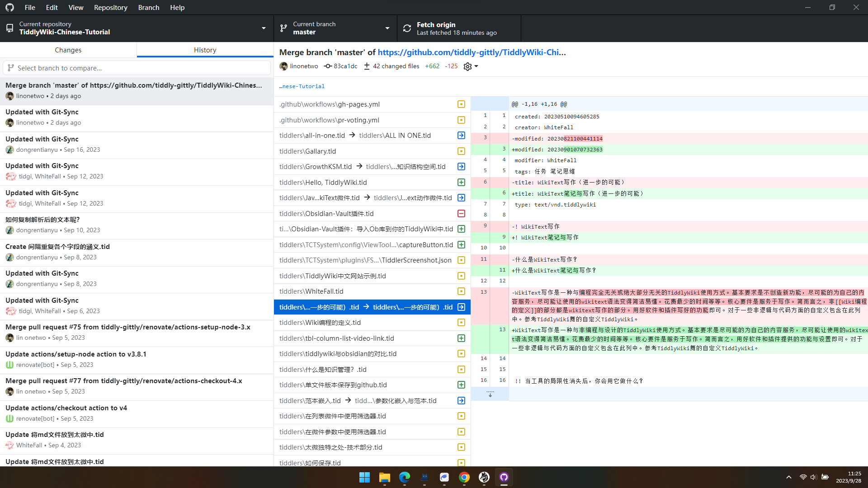Select tiddlers\Gallary.tid in file list
Viewport: 868px width, 488px height.
coord(307,151)
